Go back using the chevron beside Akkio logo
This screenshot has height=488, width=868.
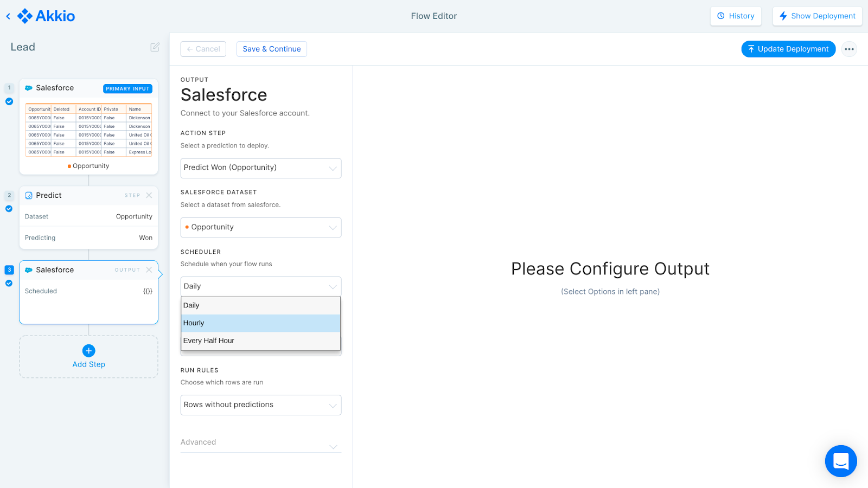(x=8, y=16)
